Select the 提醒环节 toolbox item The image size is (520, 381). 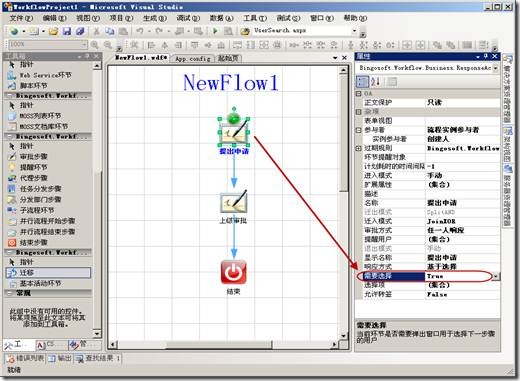33,167
